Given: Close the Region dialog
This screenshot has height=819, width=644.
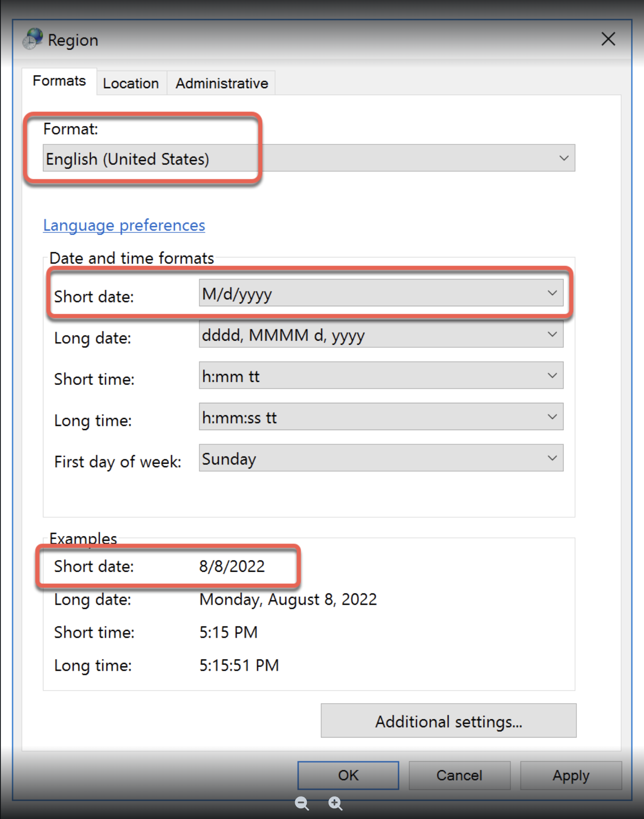Looking at the screenshot, I should click(x=608, y=39).
